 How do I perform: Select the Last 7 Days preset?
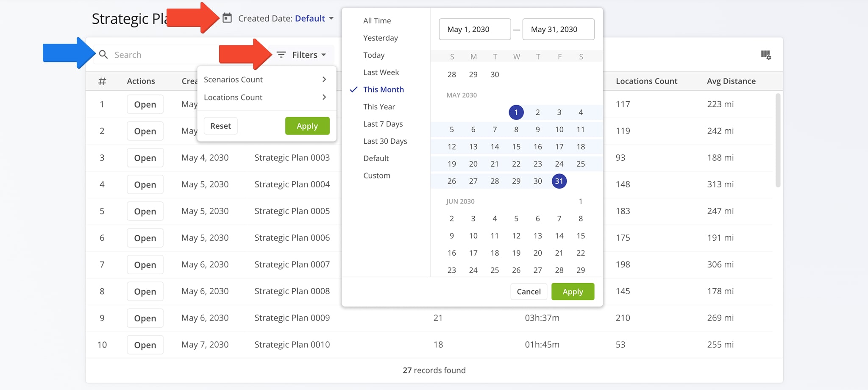coord(383,124)
